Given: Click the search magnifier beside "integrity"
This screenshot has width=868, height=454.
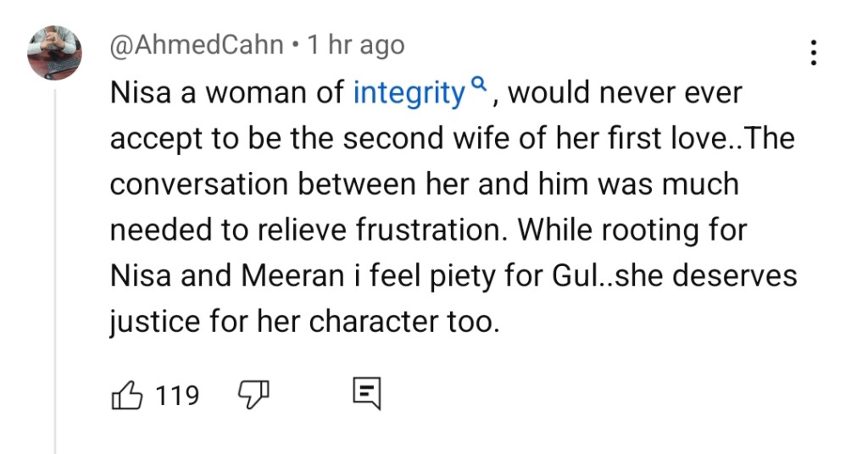Looking at the screenshot, I should tap(479, 85).
